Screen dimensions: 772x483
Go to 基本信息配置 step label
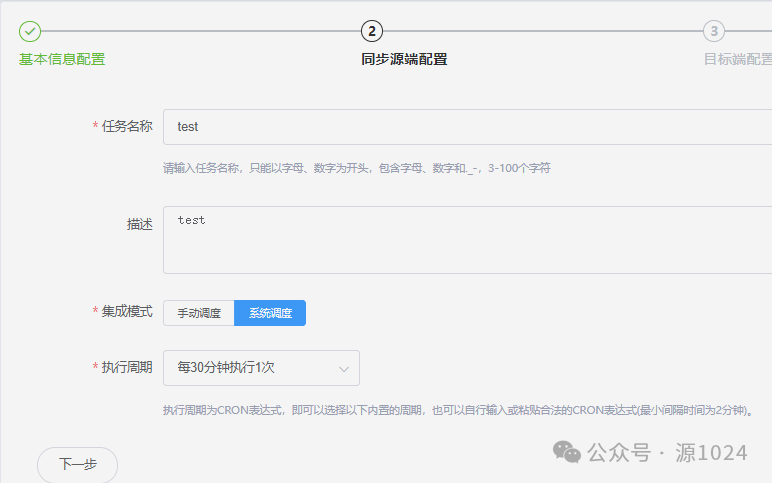pyautogui.click(x=62, y=59)
